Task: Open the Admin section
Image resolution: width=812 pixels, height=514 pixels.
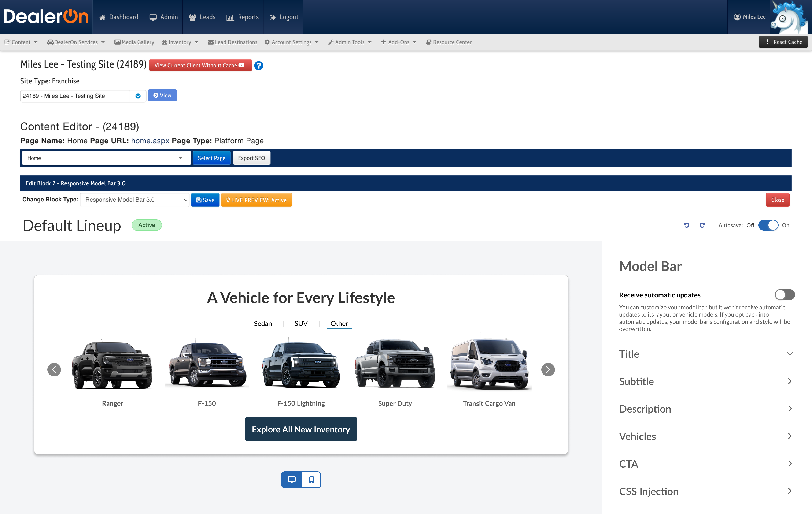Action: (x=163, y=17)
